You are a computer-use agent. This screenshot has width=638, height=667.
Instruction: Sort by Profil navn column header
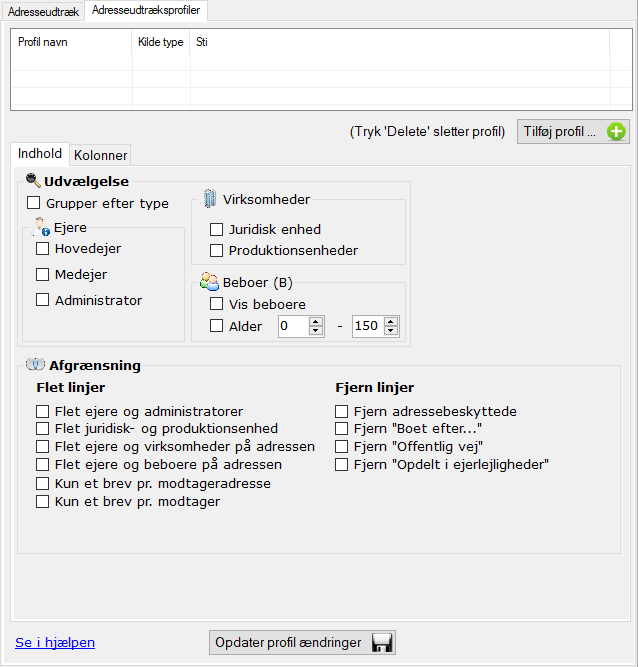71,42
